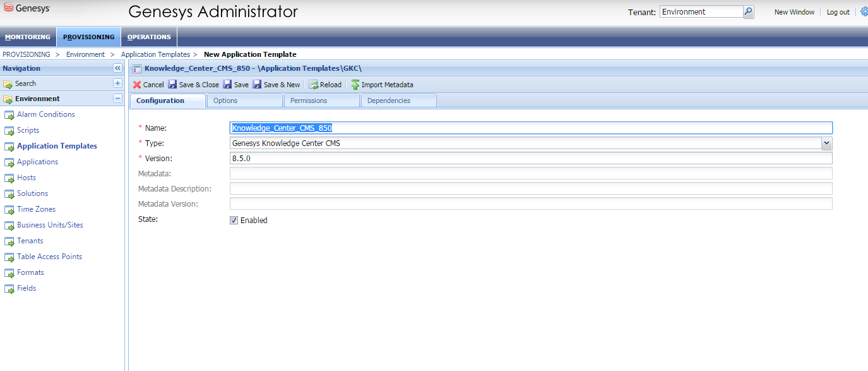This screenshot has width=868, height=371.
Task: Collapse the Environment section minus button
Action: [x=117, y=99]
